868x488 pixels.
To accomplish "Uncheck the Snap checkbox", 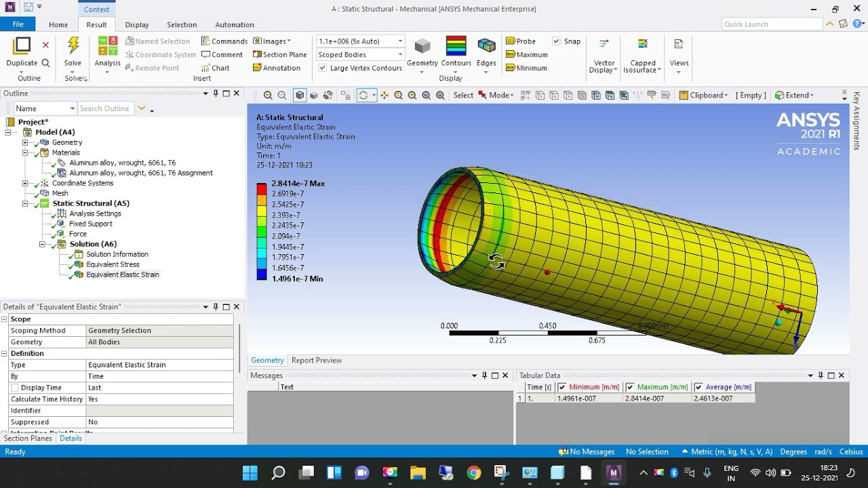I will tap(556, 41).
